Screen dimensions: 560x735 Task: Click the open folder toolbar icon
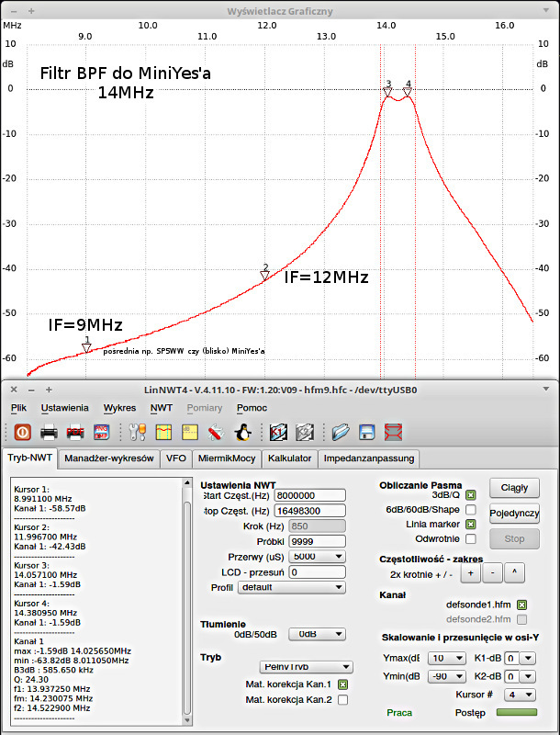341,431
